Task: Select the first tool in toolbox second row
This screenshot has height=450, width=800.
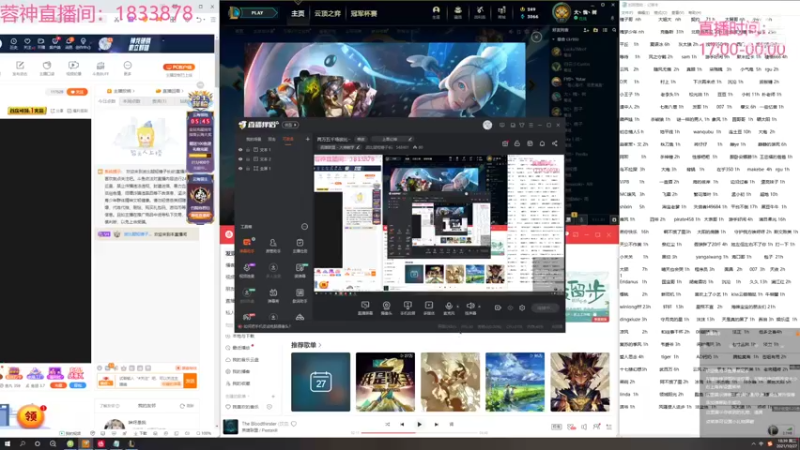Action: click(x=247, y=270)
